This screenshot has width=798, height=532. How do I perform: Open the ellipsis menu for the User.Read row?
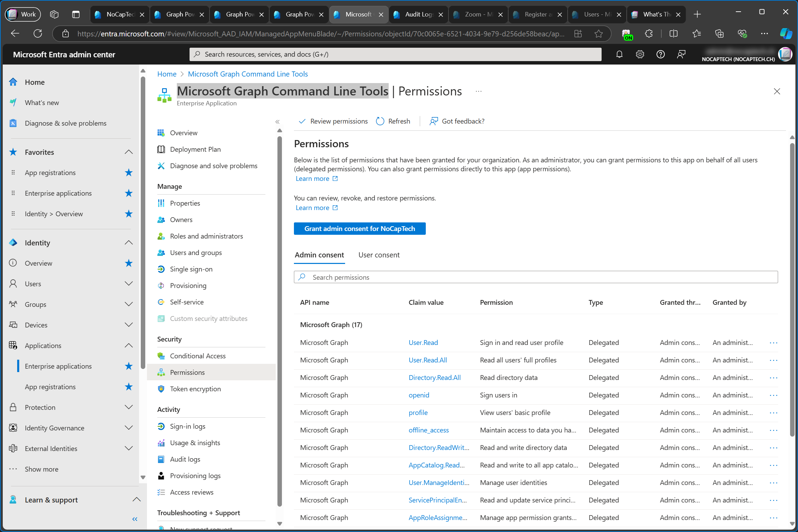click(773, 343)
